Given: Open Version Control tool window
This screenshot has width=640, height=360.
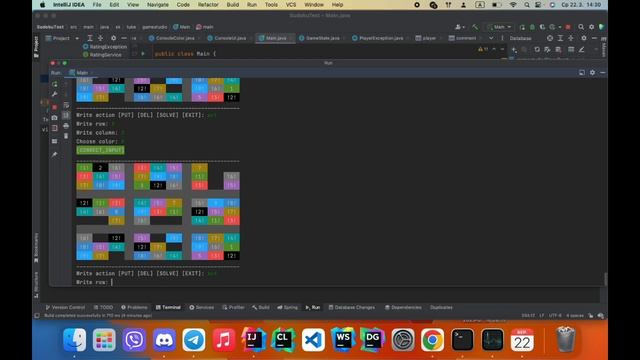Looking at the screenshot, I should [65, 307].
